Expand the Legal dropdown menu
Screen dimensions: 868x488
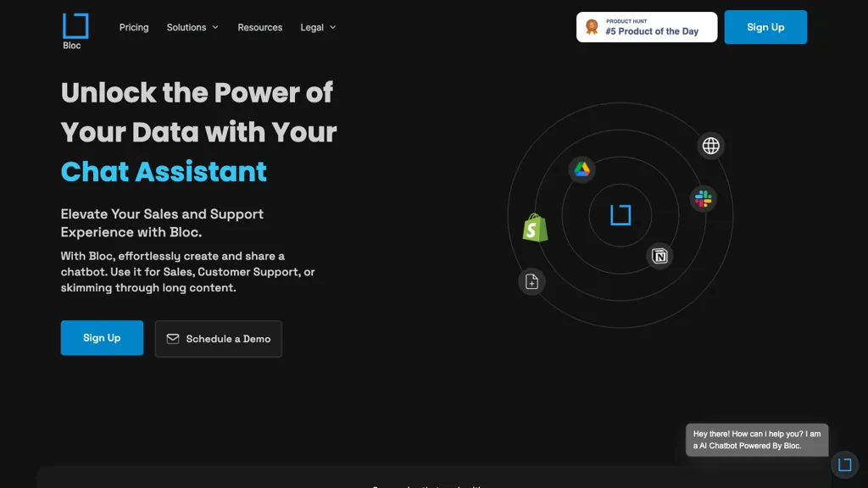[318, 27]
